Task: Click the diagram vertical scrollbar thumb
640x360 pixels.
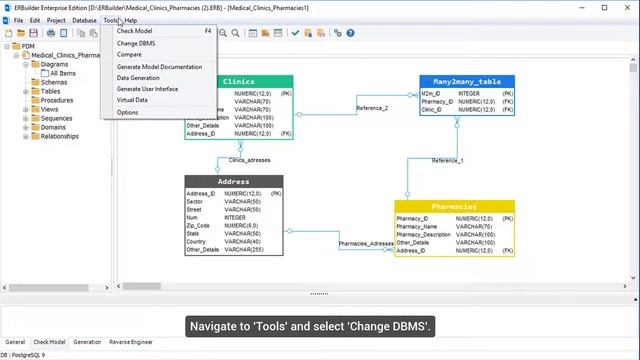Action: [633, 67]
